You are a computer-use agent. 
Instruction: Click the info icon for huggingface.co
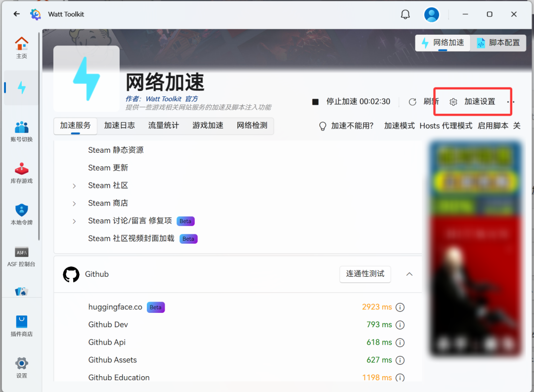pos(400,307)
